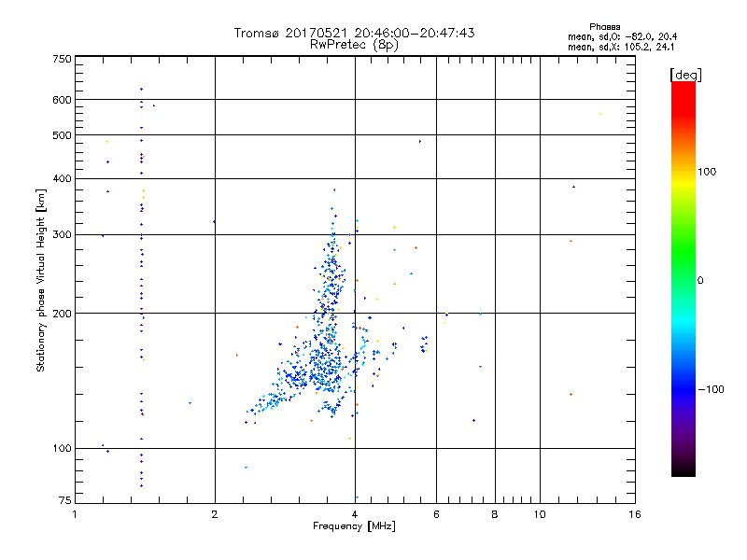Click the '2' frequency tick label
The image size is (747, 560).
[x=215, y=514]
